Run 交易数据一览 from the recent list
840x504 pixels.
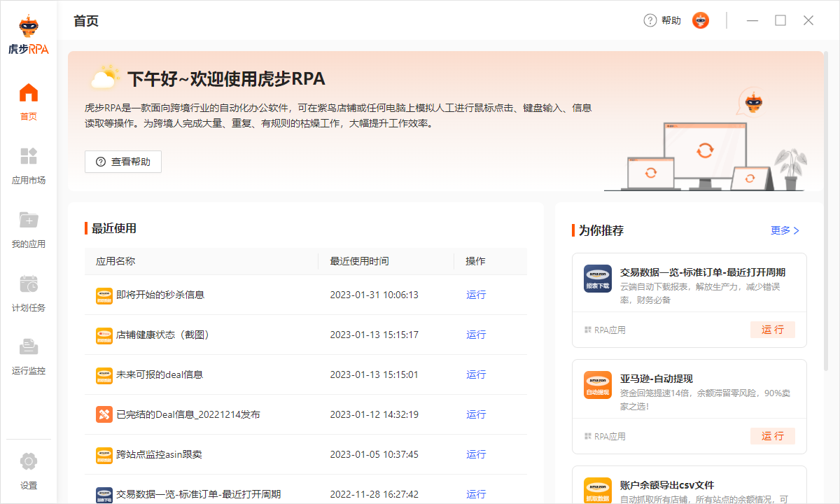476,494
